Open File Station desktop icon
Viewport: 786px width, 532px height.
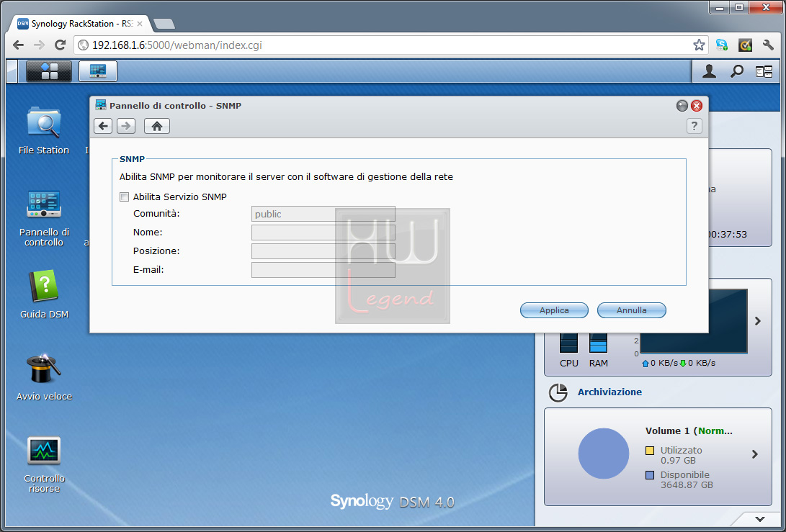(x=44, y=131)
